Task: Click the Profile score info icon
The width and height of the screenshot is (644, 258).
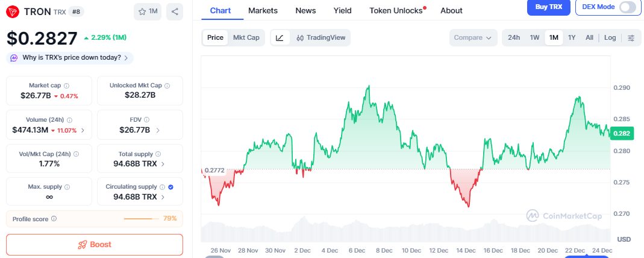Action: point(54,219)
